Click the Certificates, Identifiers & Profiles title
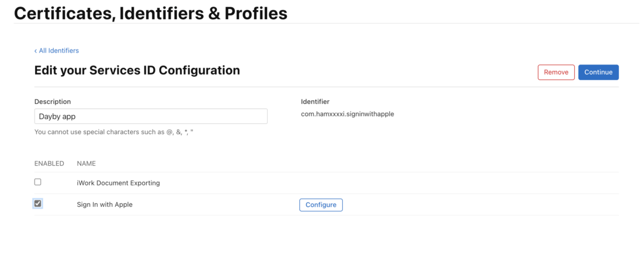Viewport: 644px width, 254px height. point(151,13)
